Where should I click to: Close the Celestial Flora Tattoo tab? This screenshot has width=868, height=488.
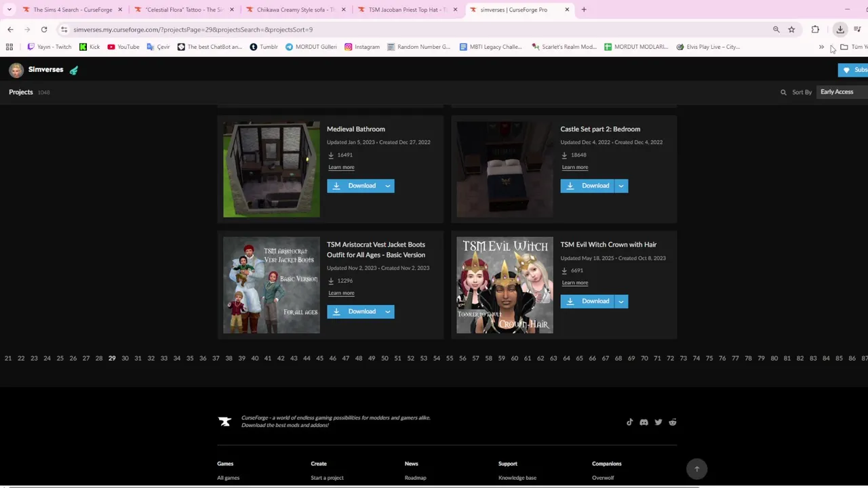tap(232, 9)
